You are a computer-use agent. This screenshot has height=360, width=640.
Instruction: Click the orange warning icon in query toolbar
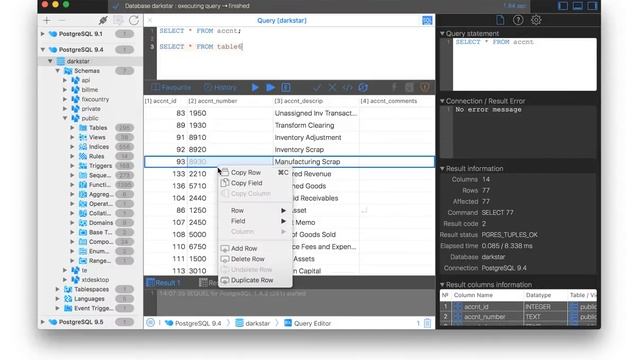pos(424,87)
